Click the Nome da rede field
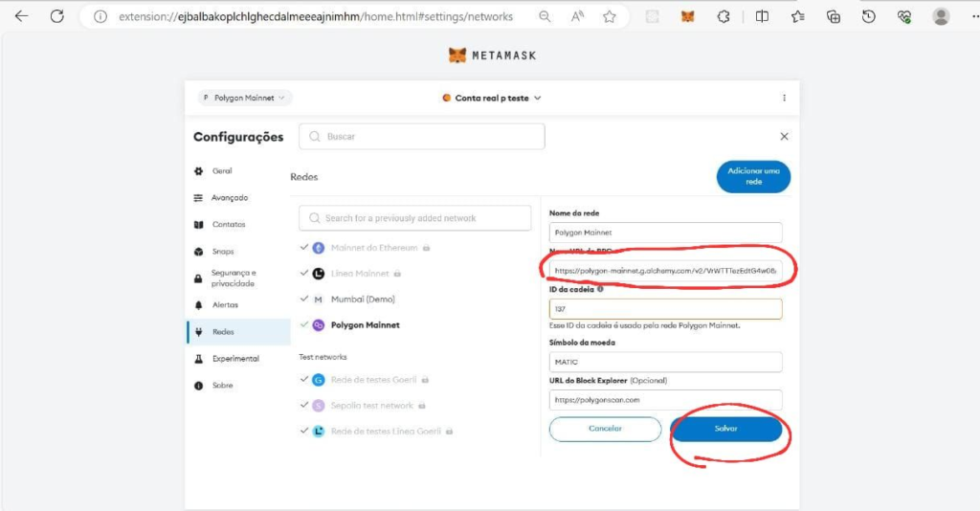This screenshot has width=980, height=511. click(666, 233)
